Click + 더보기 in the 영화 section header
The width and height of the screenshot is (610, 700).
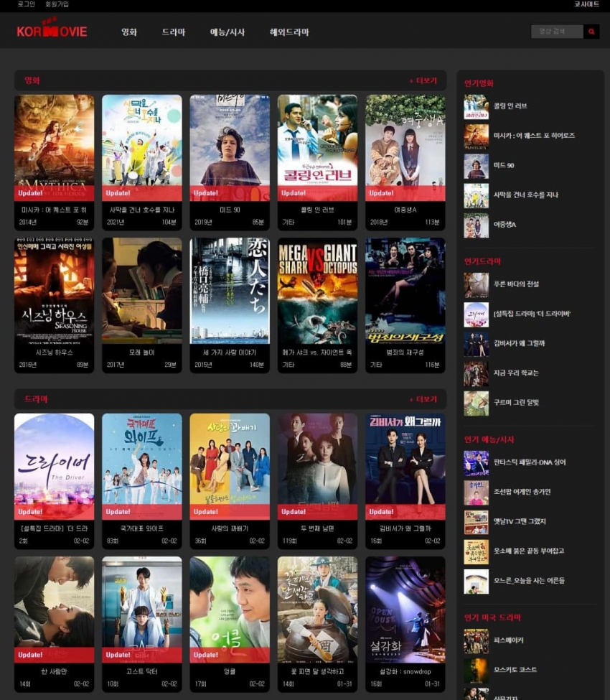click(423, 81)
